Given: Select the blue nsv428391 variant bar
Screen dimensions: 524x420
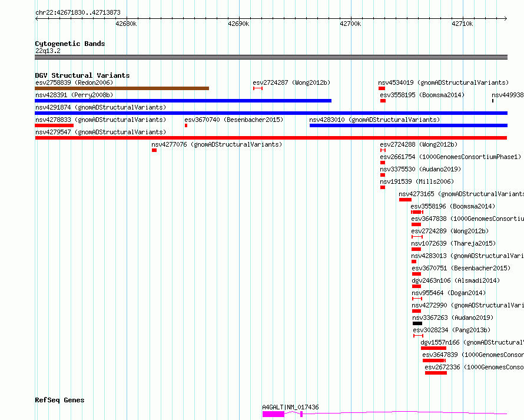Looking at the screenshot, I should pyautogui.click(x=183, y=101).
